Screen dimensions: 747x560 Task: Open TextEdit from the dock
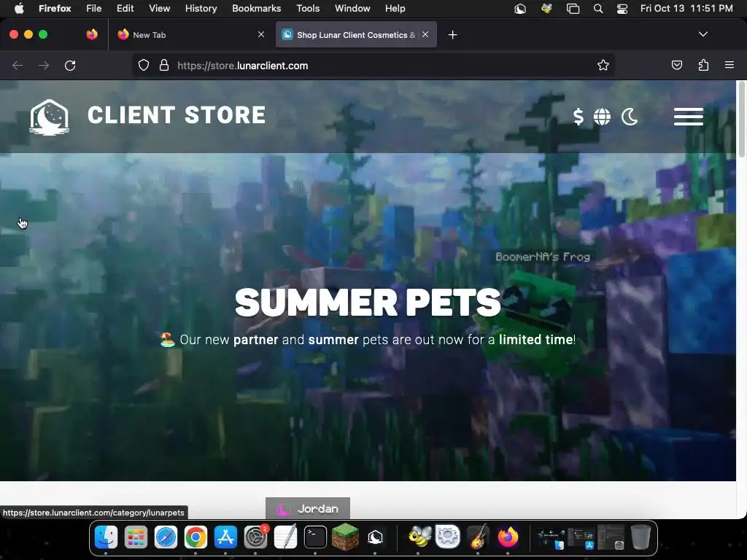(x=286, y=537)
